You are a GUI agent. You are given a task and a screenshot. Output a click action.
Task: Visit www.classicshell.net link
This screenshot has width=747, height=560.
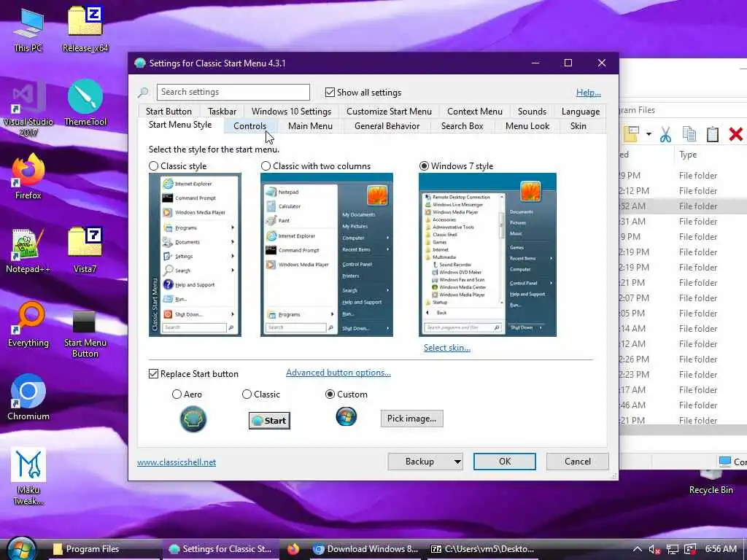click(177, 462)
